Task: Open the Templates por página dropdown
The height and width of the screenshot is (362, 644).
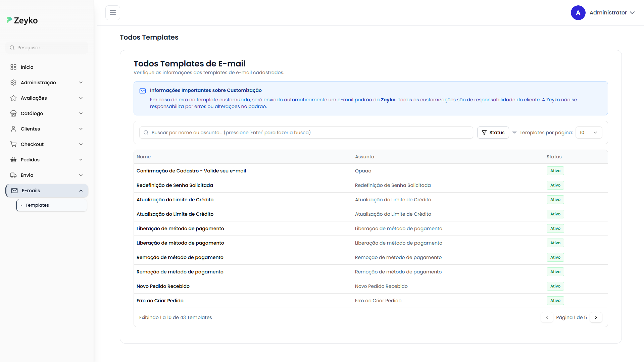Action: click(x=588, y=132)
